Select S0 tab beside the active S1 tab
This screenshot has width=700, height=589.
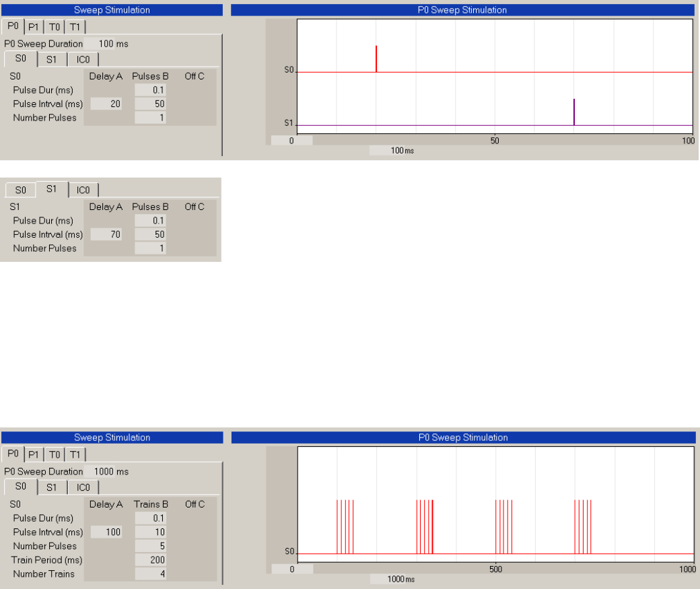pyautogui.click(x=20, y=190)
